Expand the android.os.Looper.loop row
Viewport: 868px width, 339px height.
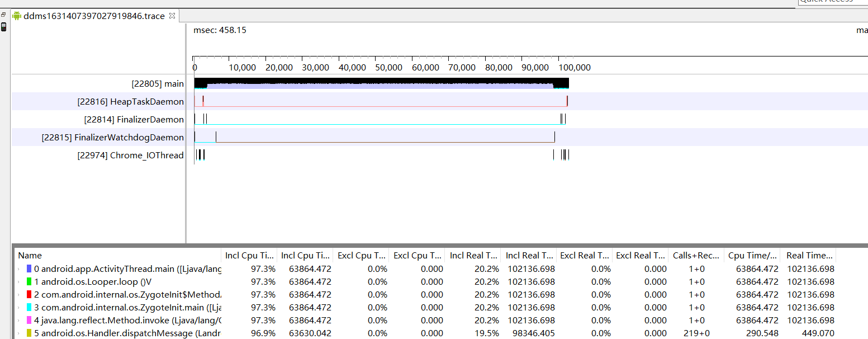(x=20, y=282)
